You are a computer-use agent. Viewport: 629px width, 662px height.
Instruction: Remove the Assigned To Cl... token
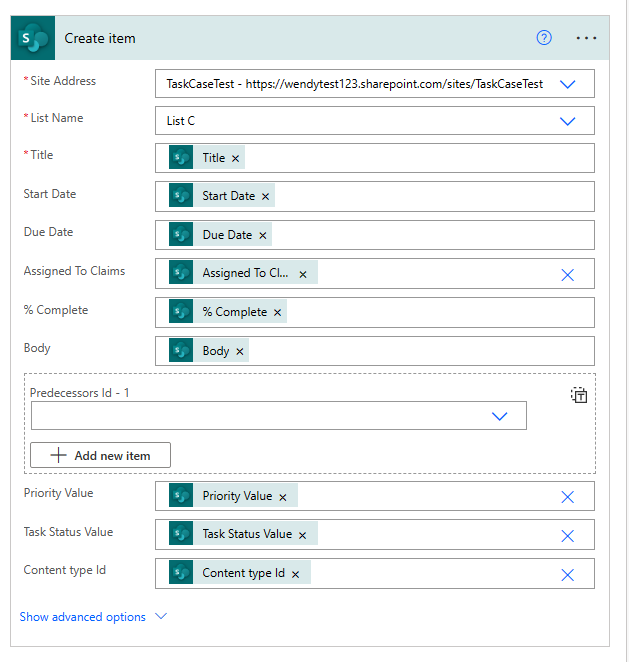[303, 274]
